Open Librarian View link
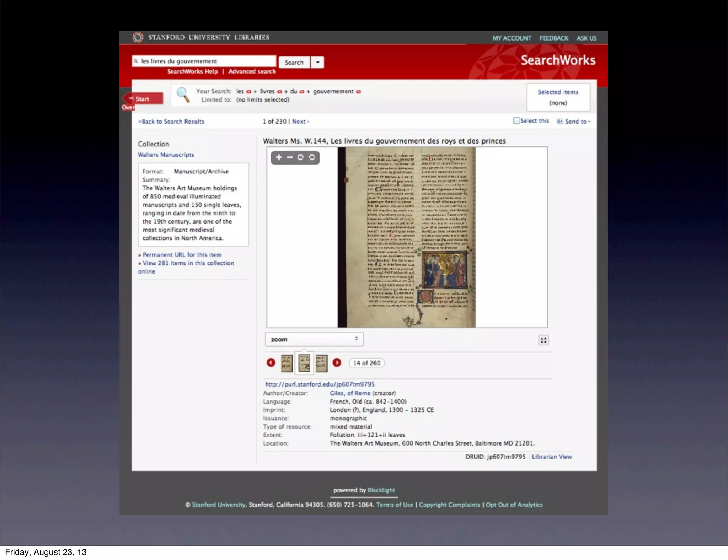 (552, 457)
